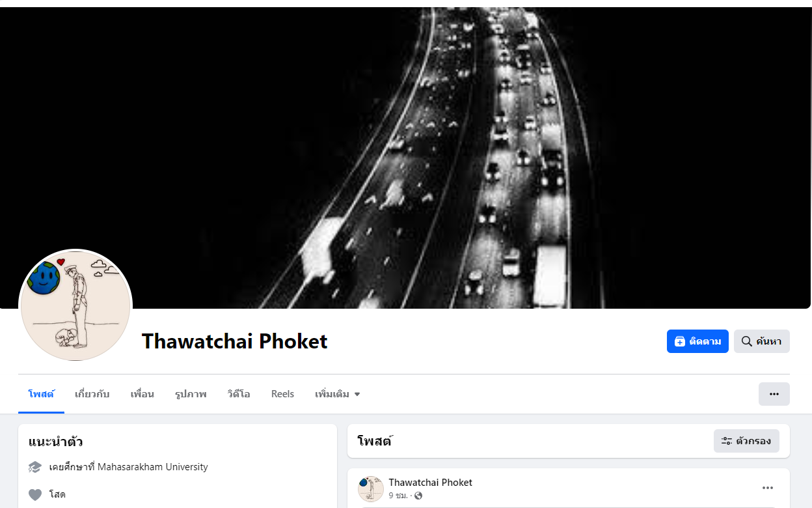
Task: Select the รูปภาพ tab
Action: click(191, 394)
